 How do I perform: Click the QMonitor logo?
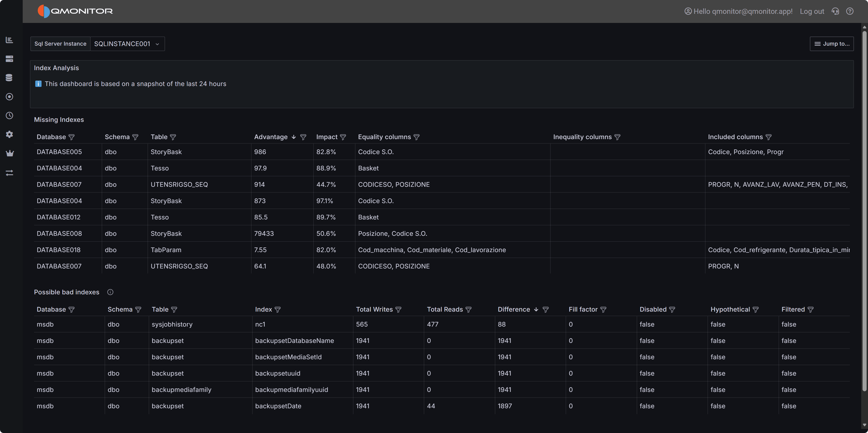tap(75, 11)
